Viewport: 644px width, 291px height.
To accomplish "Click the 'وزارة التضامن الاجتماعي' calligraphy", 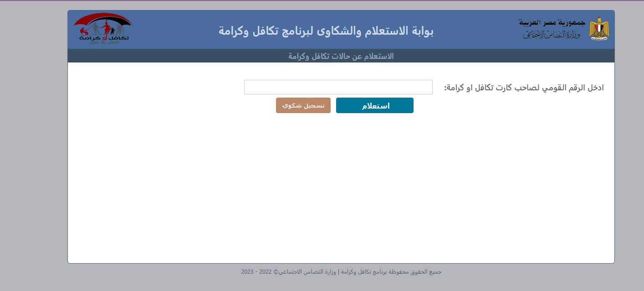I will pos(552,35).
